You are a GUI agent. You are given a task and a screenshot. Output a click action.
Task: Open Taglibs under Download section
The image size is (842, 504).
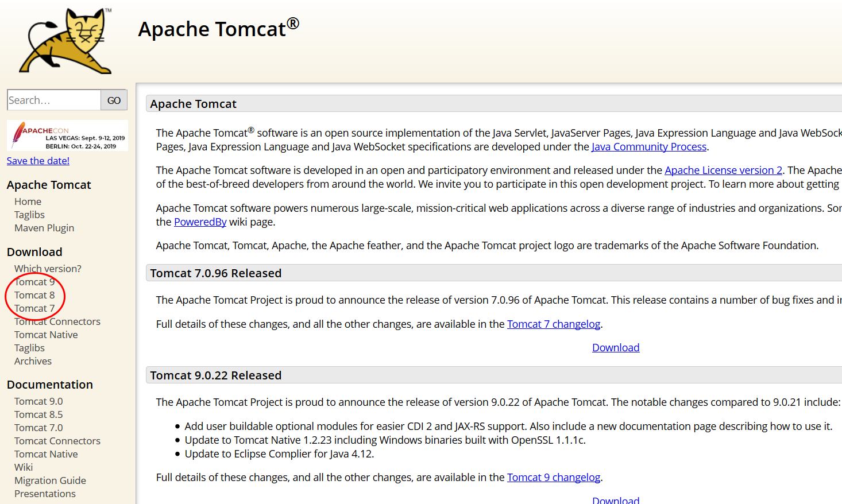coord(29,348)
